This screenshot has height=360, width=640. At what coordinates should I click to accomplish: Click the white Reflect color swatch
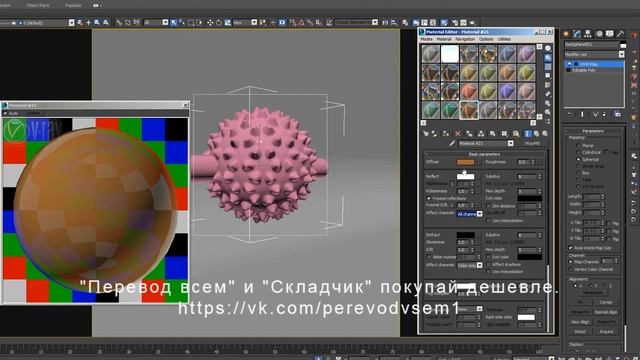[465, 176]
